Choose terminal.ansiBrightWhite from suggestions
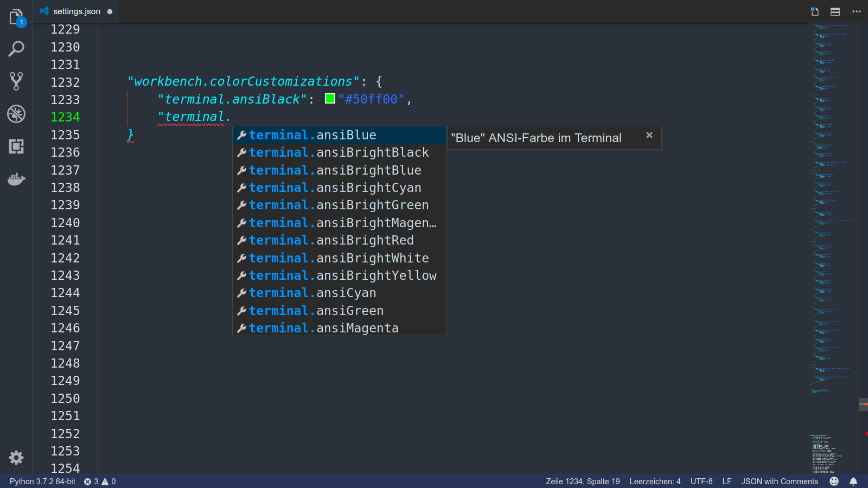The image size is (868, 488). click(x=340, y=258)
